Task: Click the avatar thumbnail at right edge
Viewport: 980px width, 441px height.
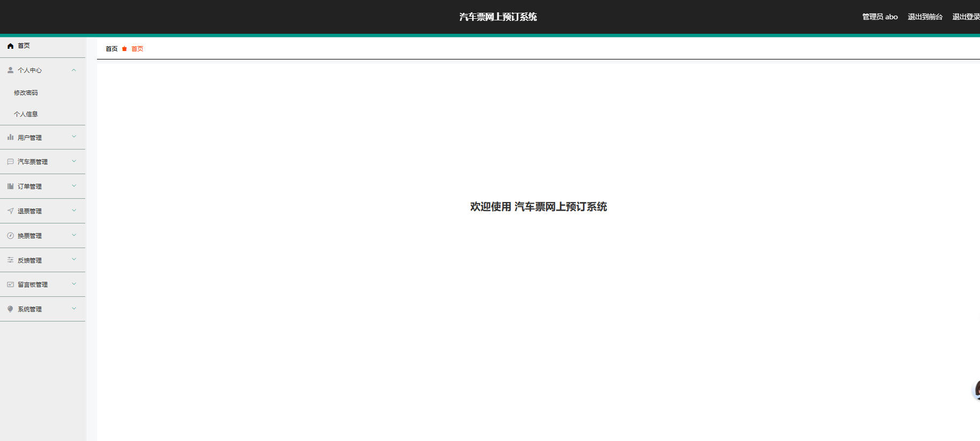Action: click(976, 390)
